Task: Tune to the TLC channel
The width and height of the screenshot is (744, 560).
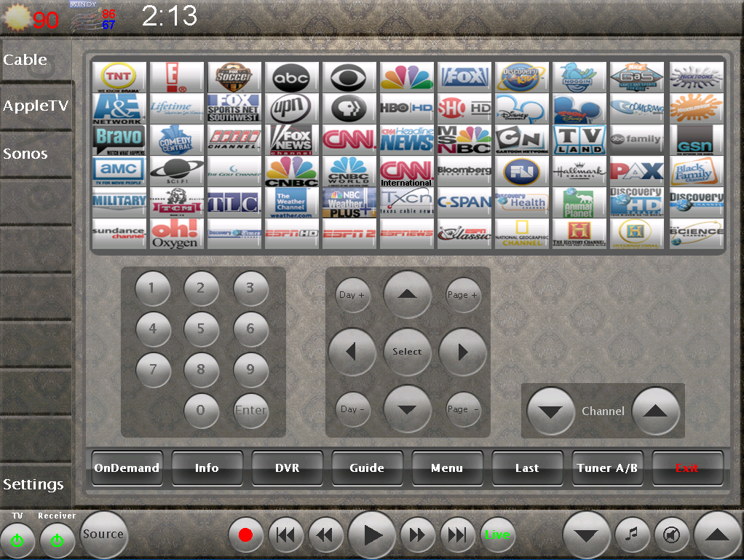Action: tap(234, 202)
